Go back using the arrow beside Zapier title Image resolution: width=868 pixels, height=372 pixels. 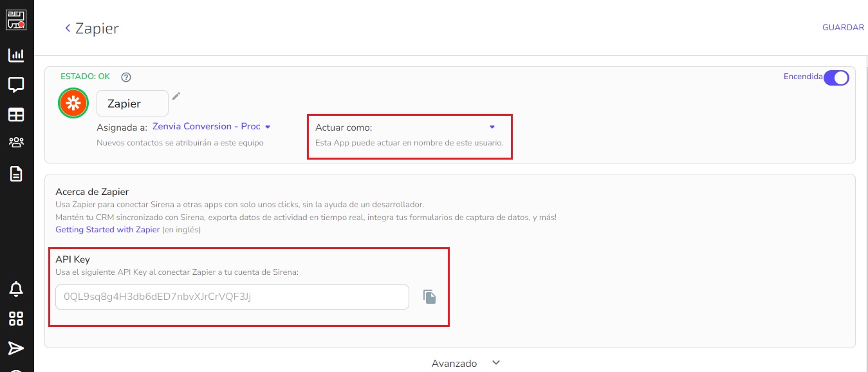click(x=68, y=28)
